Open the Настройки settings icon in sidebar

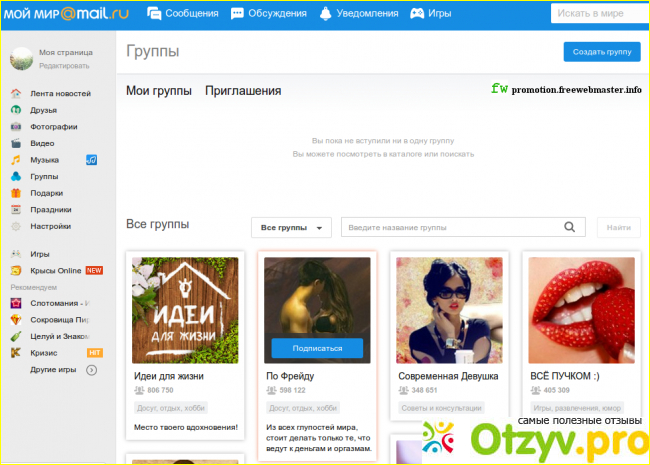[x=16, y=226]
